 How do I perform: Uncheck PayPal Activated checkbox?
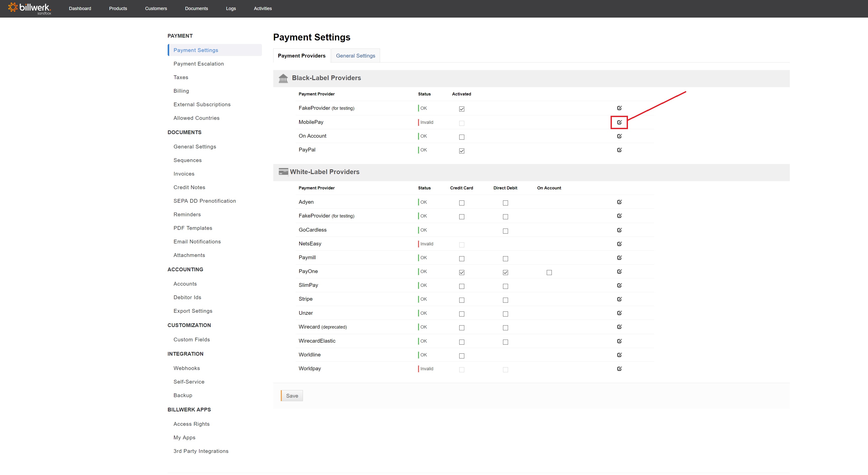point(462,151)
